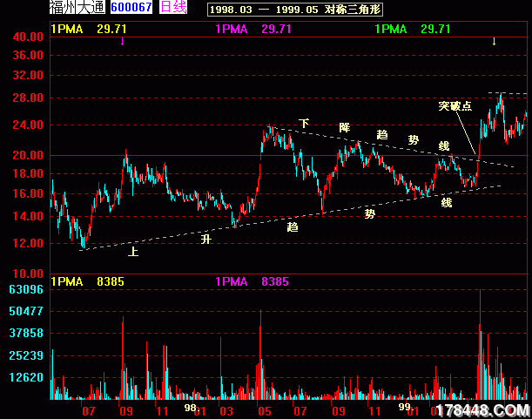Click the 63096 volume axis label

[x=26, y=289]
